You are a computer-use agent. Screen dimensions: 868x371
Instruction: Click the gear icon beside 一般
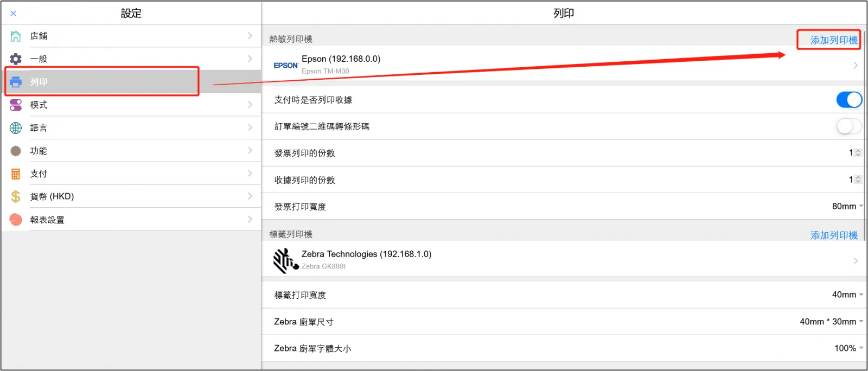pyautogui.click(x=16, y=59)
